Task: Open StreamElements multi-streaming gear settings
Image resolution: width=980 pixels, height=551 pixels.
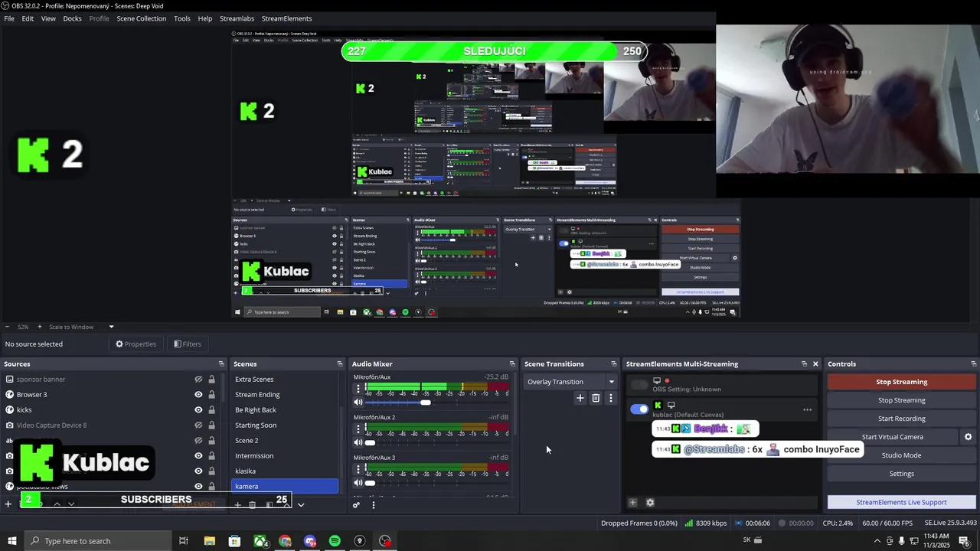Action: (650, 503)
